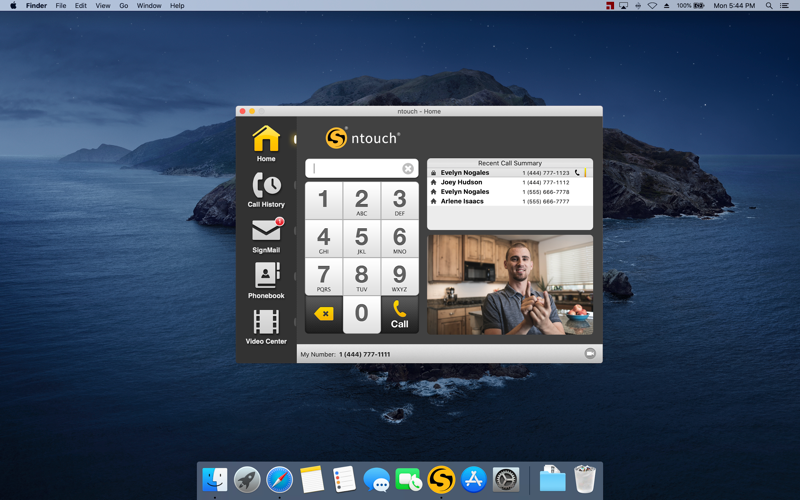The image size is (800, 500).
Task: Open the Video Center section
Action: (266, 327)
